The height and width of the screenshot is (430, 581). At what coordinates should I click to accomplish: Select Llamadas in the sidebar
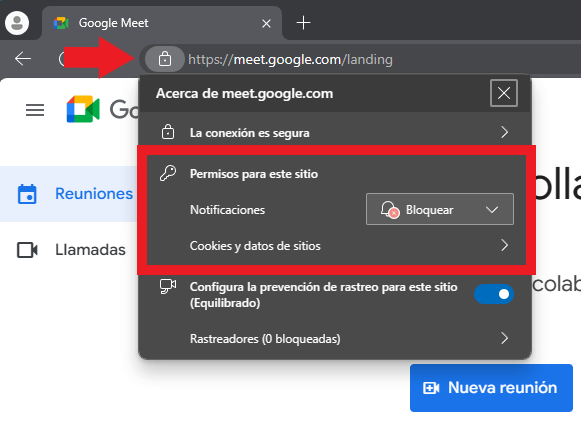[x=70, y=250]
